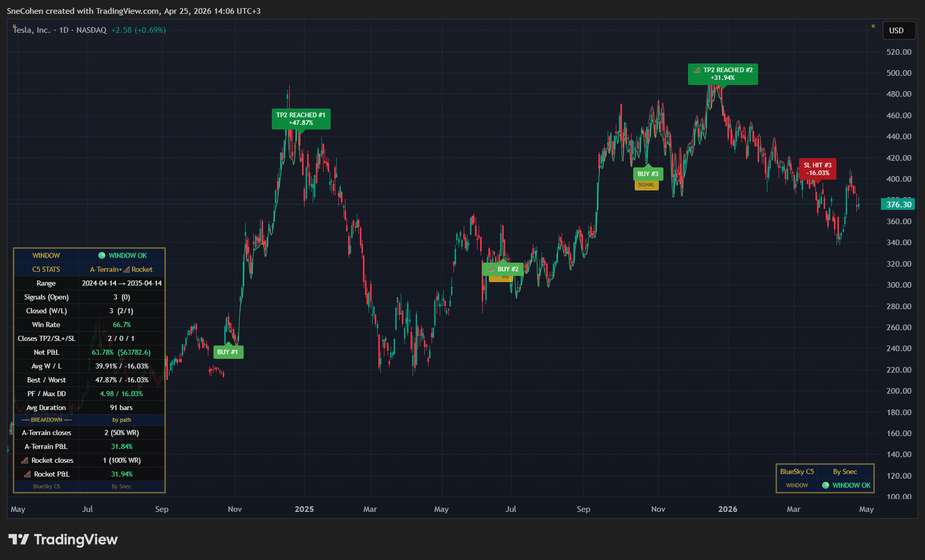Screen dimensions: 925x560
Task: Click the red SL HIT #3 label
Action: 818,169
